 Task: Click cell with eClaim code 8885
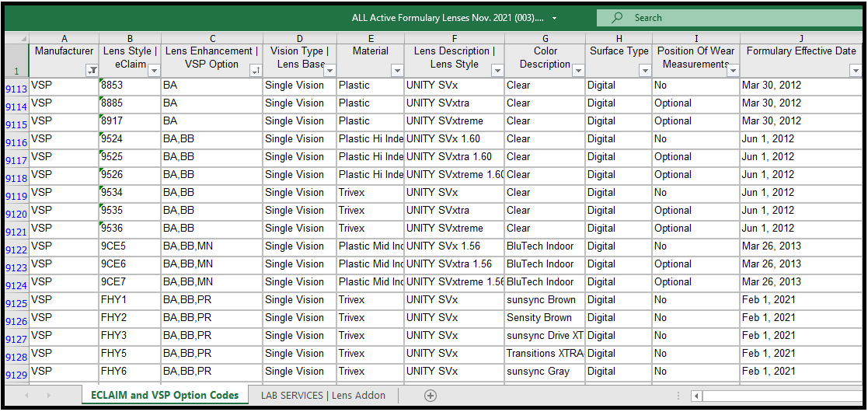click(x=131, y=103)
